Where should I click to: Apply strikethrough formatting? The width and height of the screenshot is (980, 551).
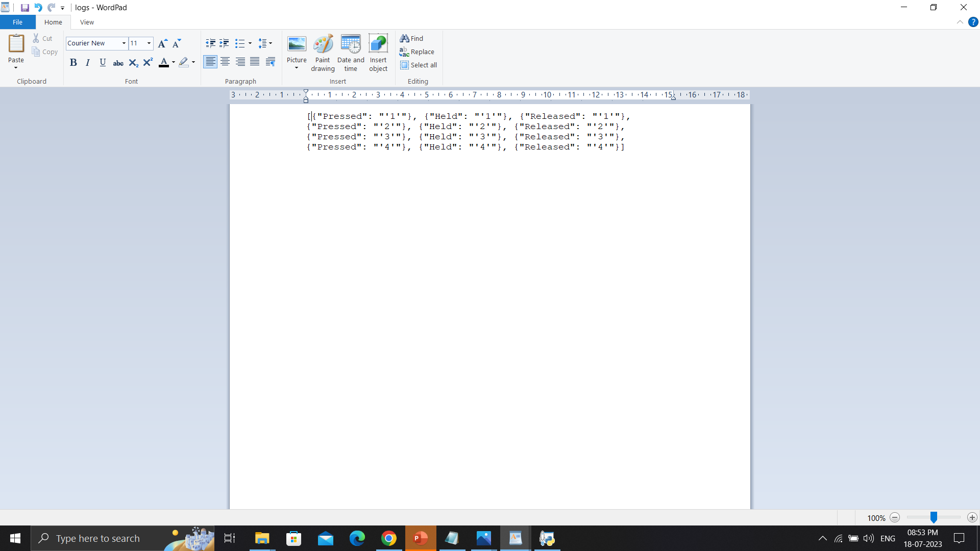pyautogui.click(x=118, y=63)
